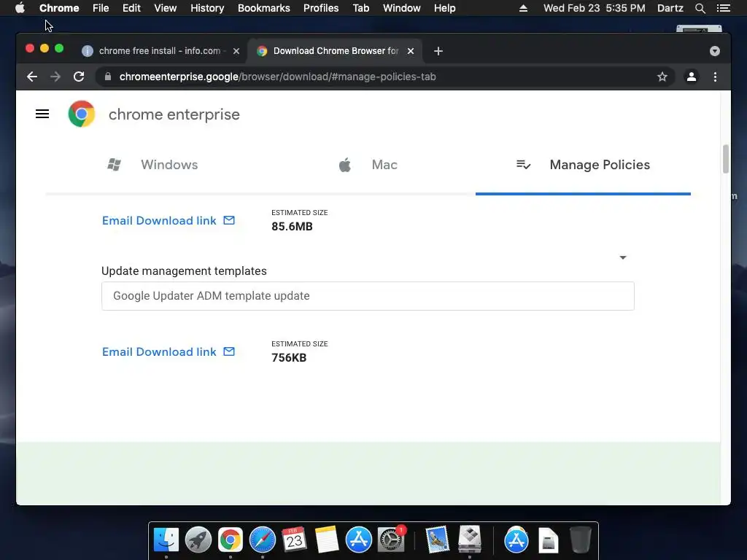The height and width of the screenshot is (560, 747).
Task: Select the 'Download Chrome Browser' tab
Action: tap(336, 51)
